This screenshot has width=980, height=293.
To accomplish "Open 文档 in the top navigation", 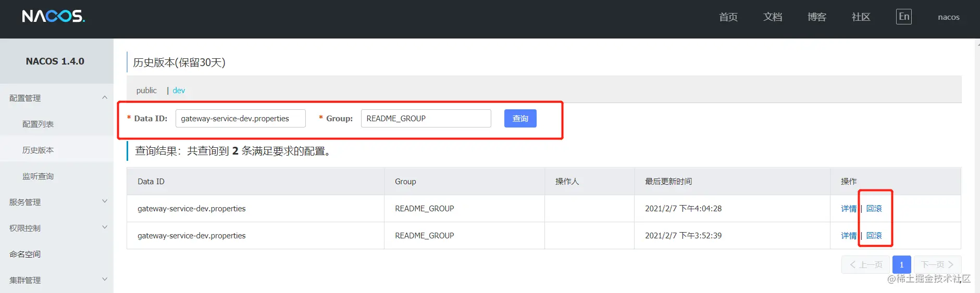I will click(773, 17).
